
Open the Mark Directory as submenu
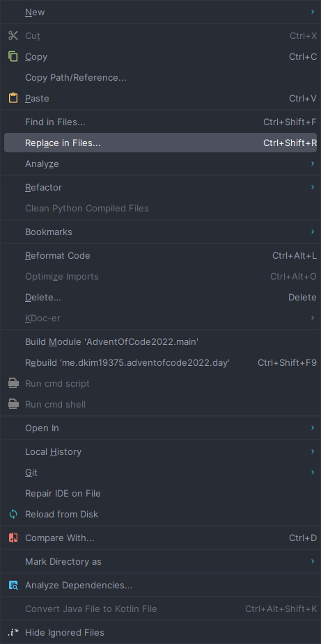(160, 561)
